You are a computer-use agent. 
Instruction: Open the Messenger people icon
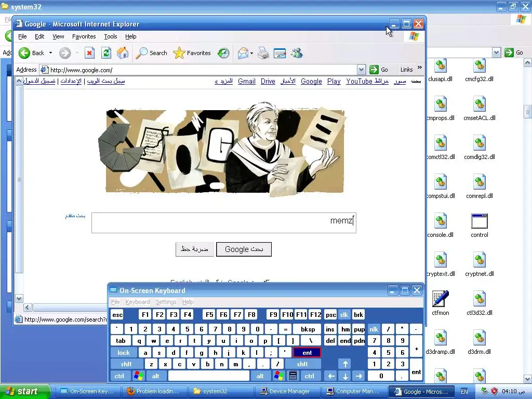click(x=297, y=53)
